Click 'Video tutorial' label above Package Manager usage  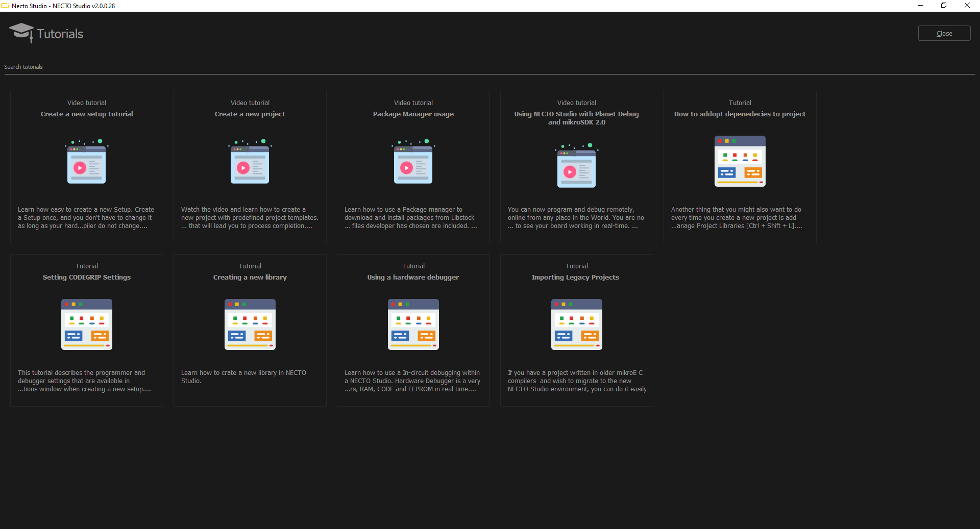pyautogui.click(x=413, y=103)
